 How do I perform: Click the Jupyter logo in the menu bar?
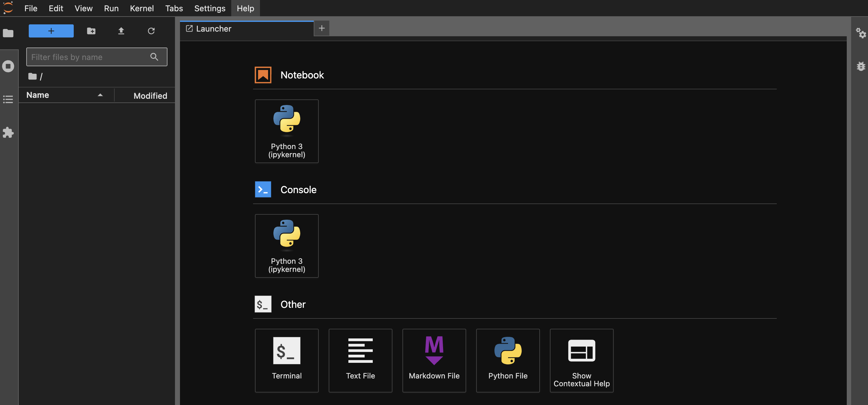[8, 8]
